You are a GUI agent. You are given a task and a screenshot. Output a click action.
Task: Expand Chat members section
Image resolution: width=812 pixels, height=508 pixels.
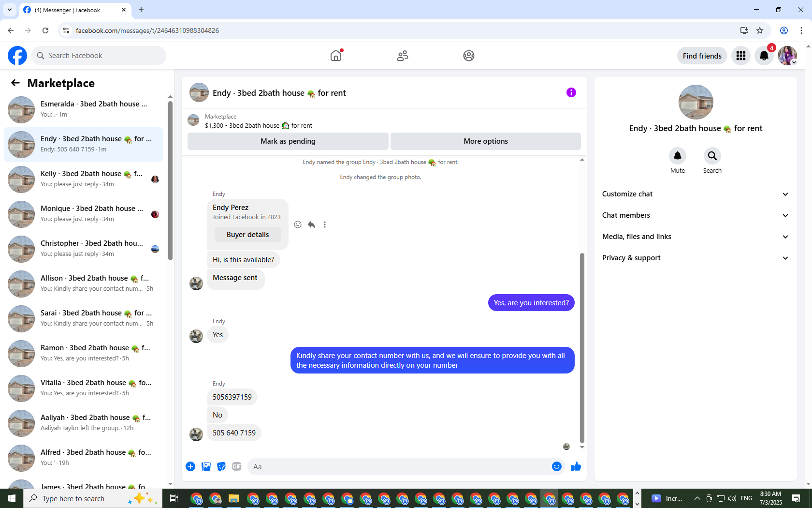[x=696, y=215]
